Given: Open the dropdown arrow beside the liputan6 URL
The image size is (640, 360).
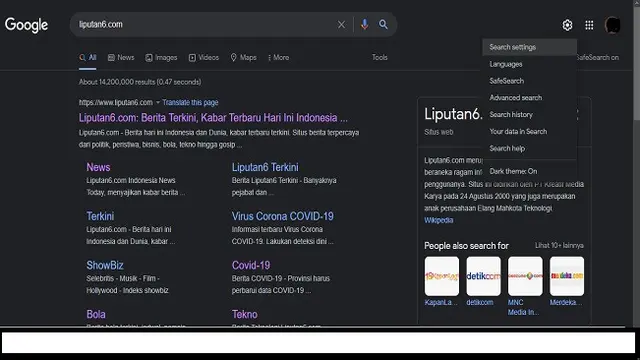Looking at the screenshot, I should pos(158,102).
